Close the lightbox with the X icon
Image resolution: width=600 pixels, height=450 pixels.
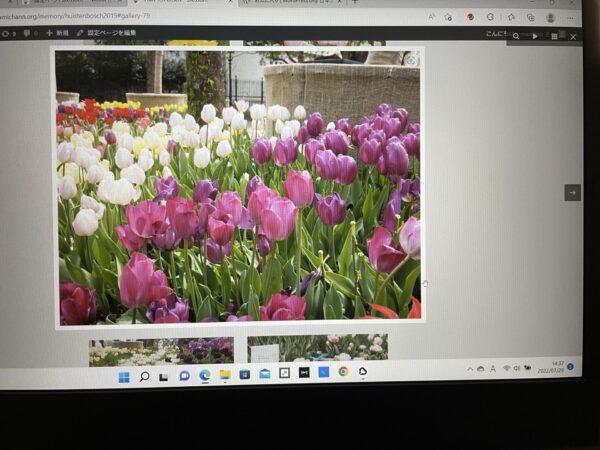573,37
